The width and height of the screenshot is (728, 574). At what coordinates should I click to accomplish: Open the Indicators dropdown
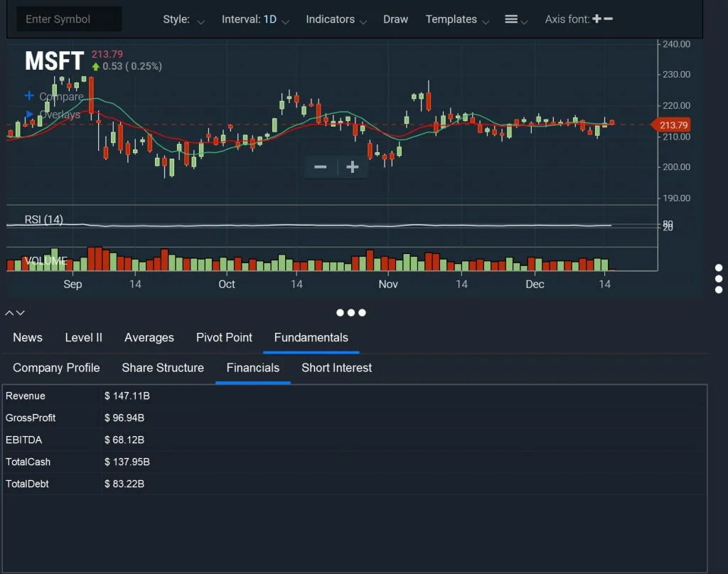click(336, 19)
